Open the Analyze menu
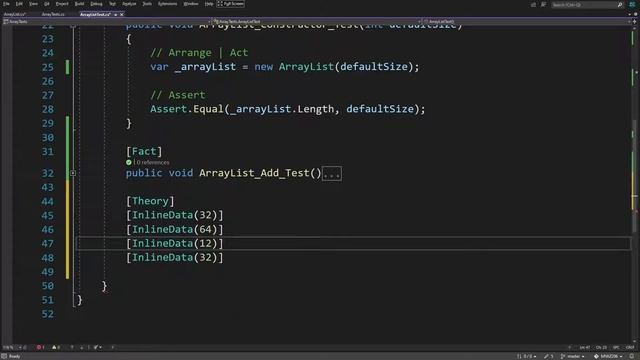640x360 pixels. point(129,4)
